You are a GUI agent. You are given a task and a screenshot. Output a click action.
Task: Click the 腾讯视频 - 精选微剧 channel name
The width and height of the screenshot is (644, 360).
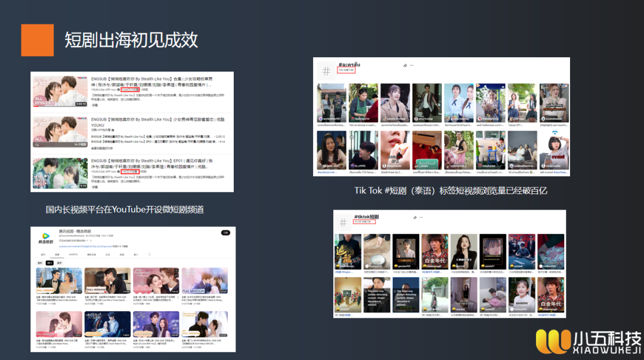[75, 231]
